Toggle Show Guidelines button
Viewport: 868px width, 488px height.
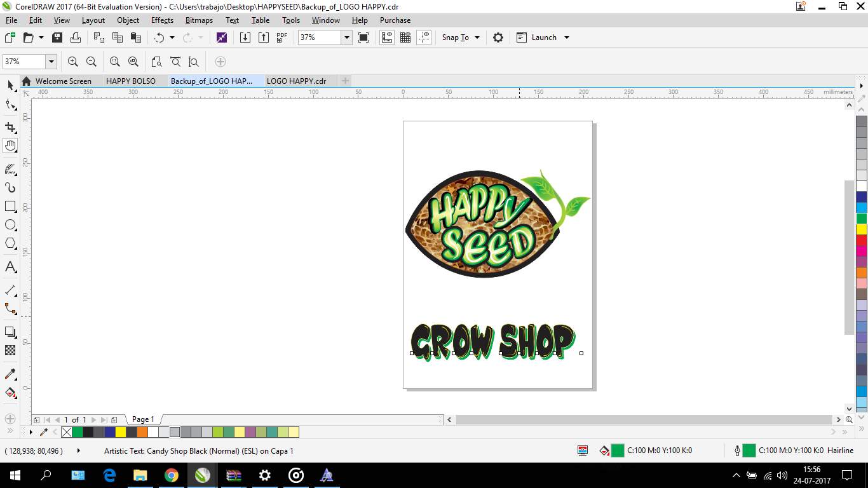pyautogui.click(x=424, y=37)
